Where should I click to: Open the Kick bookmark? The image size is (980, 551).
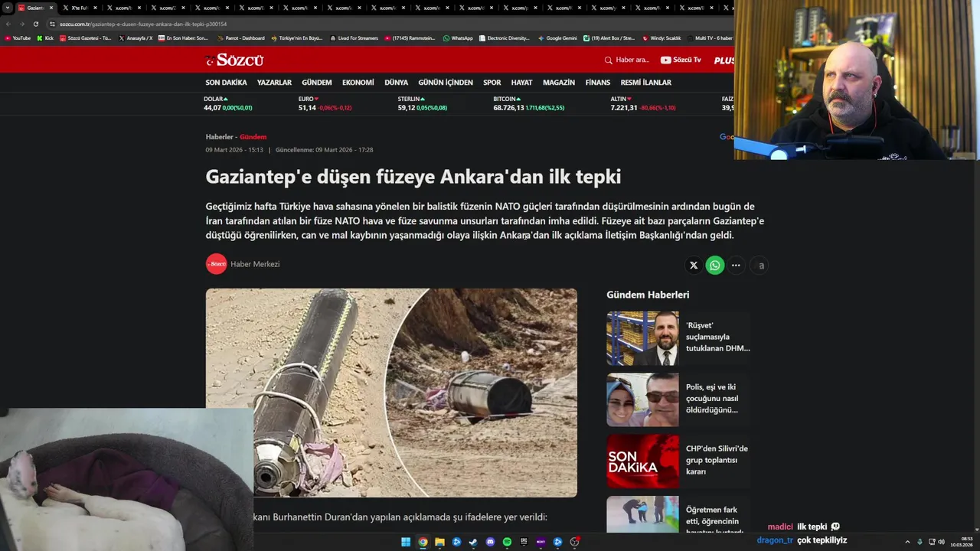(x=45, y=37)
